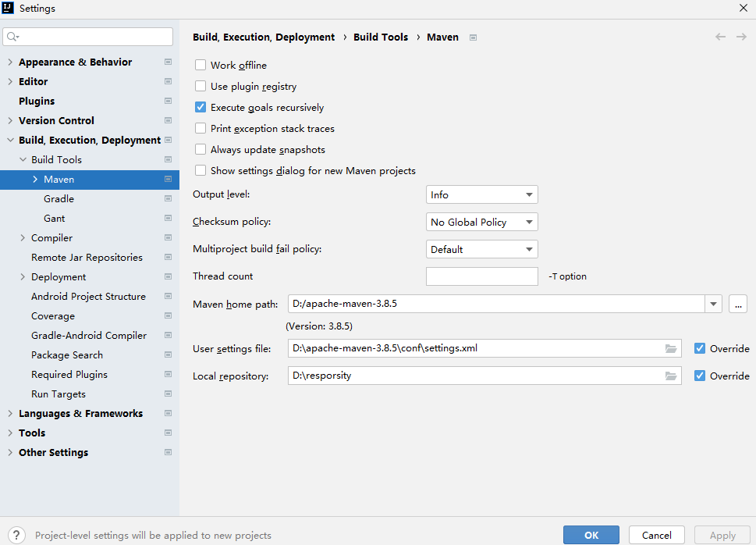Expand the Compiler node
Screen dimensions: 756x545
(23, 237)
